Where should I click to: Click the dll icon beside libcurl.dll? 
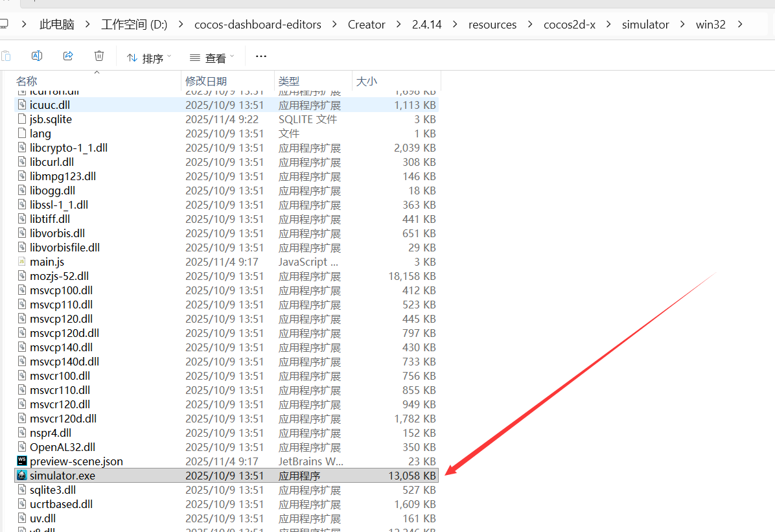click(22, 162)
